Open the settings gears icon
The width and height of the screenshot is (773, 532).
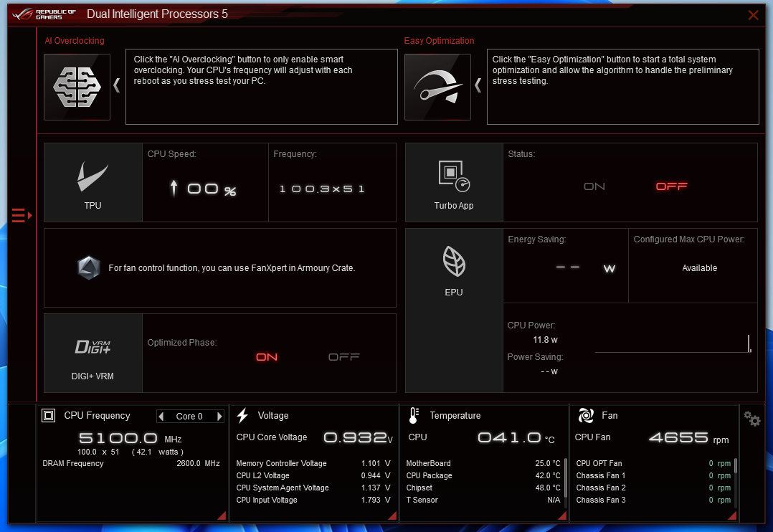pos(752,419)
